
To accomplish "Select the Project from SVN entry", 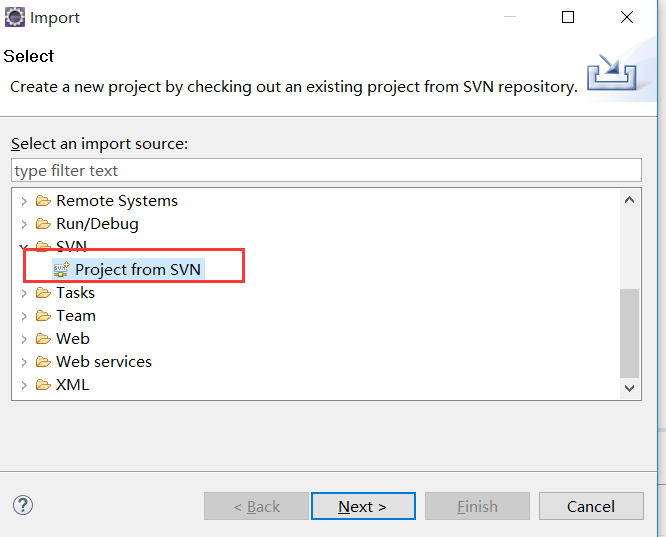I will click(x=138, y=270).
